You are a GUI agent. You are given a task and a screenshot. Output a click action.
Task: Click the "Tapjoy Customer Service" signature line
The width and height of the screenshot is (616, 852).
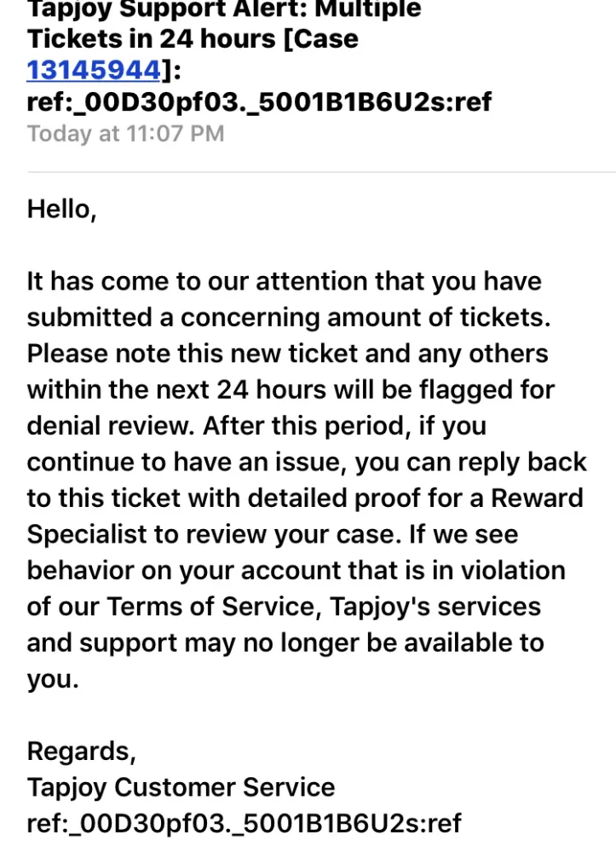pos(181,787)
